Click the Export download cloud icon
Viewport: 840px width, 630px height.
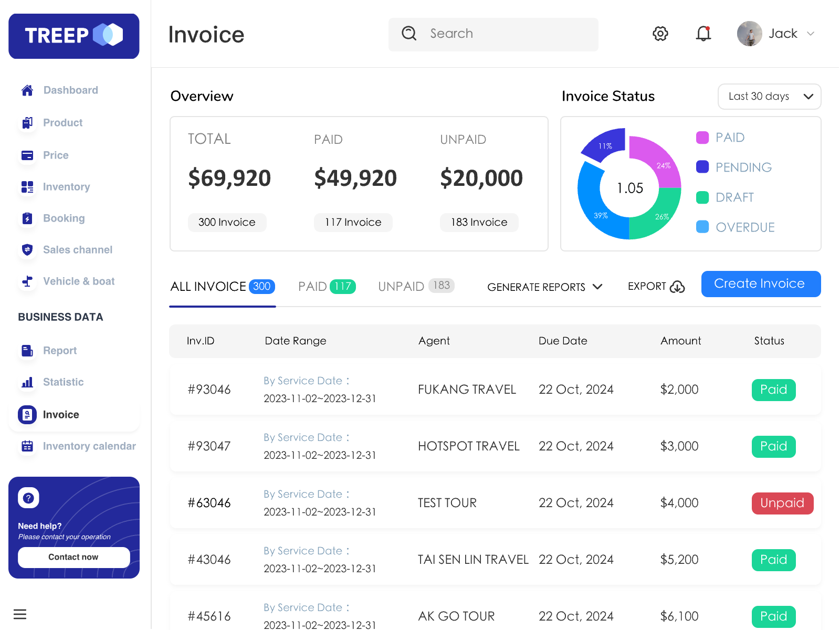[678, 287]
